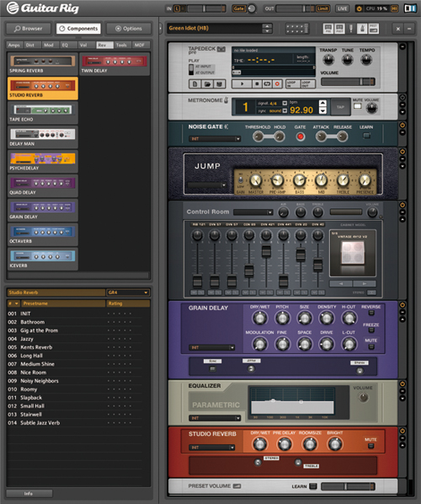Toggle the Noise Gate Learn button
Image resolution: width=421 pixels, height=504 pixels.
point(366,136)
